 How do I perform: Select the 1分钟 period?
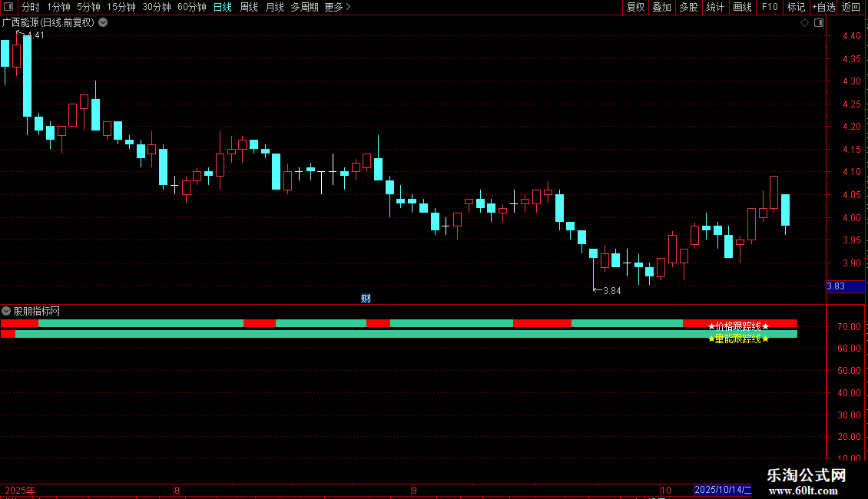pyautogui.click(x=58, y=7)
